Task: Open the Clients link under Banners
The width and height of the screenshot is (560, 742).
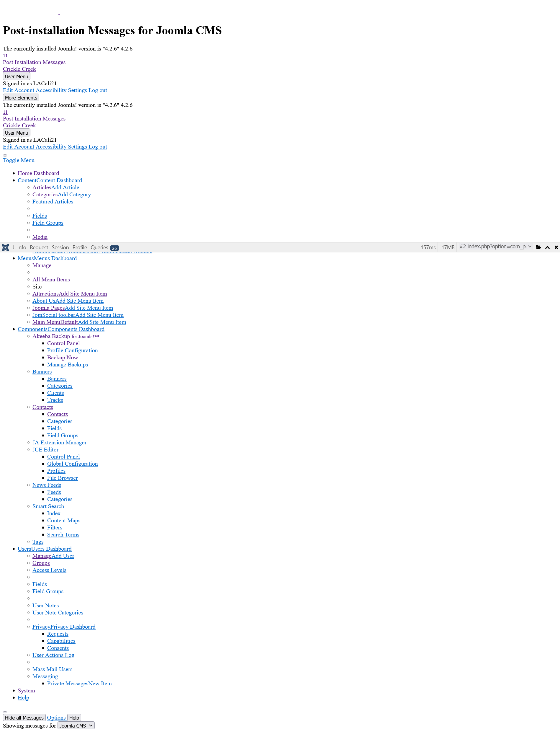Action: [x=55, y=393]
